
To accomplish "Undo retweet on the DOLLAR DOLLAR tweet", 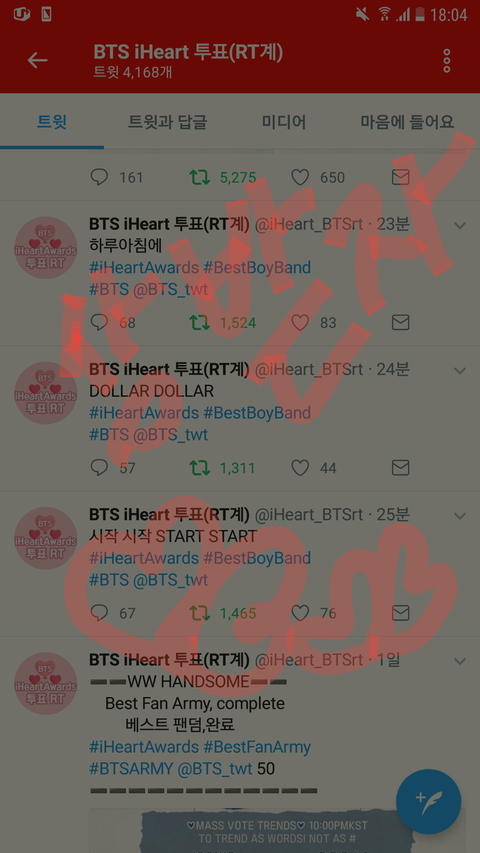I will click(x=200, y=468).
